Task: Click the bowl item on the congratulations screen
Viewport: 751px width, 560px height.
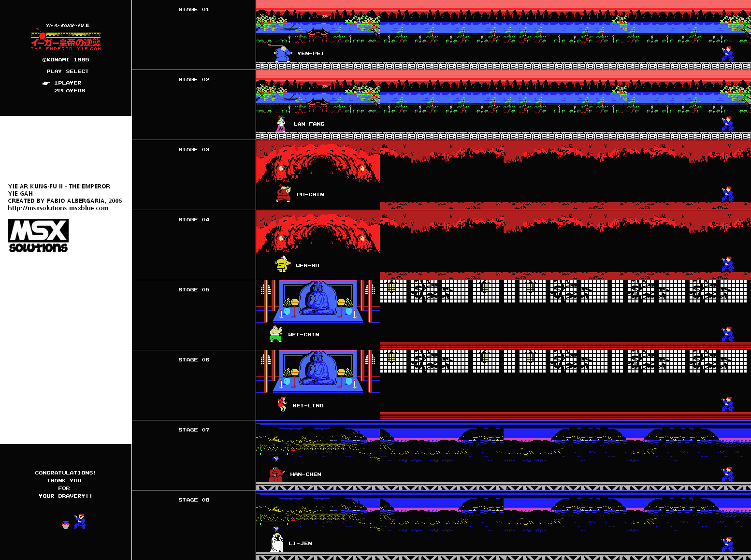Action: pyautogui.click(x=66, y=525)
